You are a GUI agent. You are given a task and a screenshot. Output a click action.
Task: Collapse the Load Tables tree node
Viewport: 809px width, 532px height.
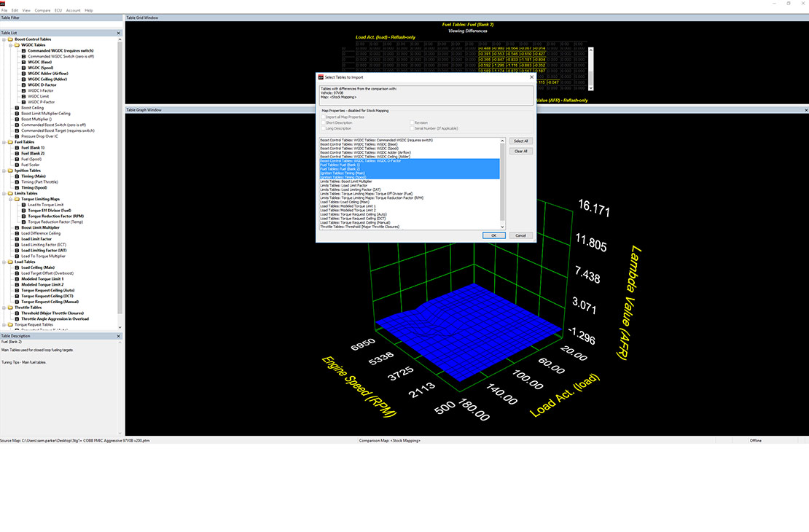[x=4, y=262]
